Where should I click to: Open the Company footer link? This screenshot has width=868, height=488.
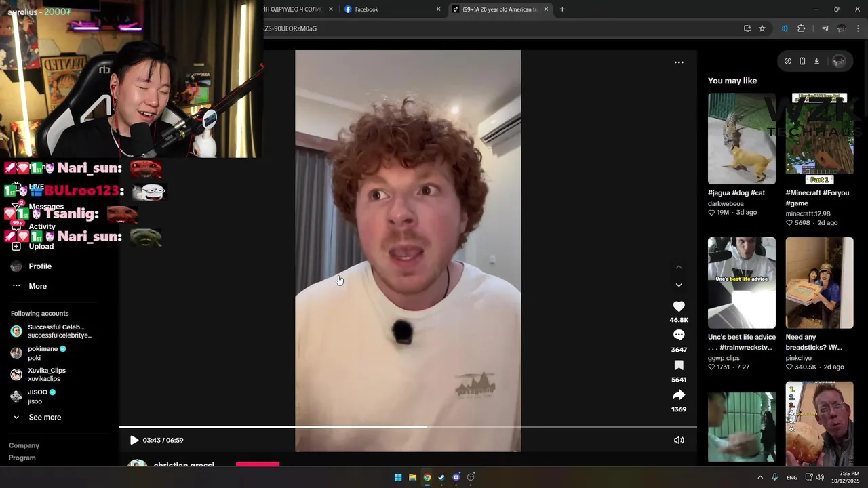(x=24, y=445)
